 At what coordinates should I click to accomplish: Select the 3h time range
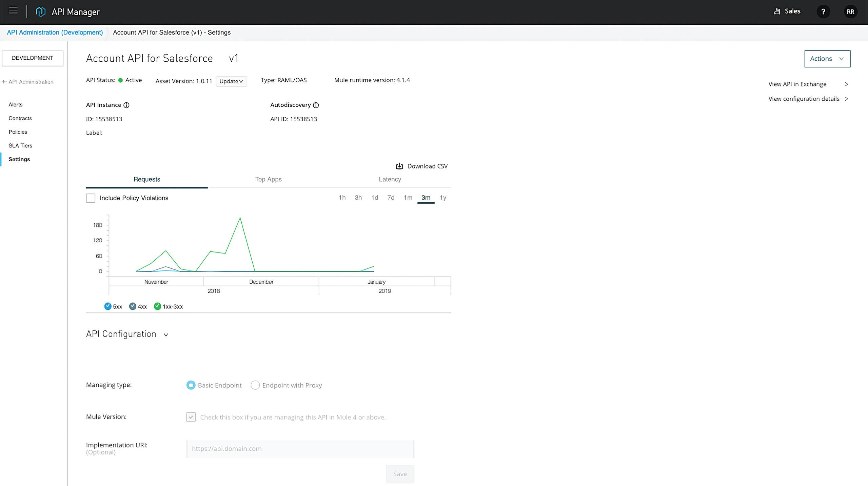[358, 198]
